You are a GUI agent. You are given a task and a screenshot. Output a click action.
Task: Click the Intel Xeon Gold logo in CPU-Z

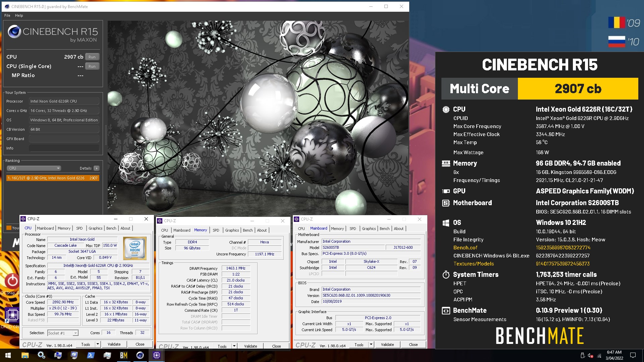pyautogui.click(x=135, y=248)
